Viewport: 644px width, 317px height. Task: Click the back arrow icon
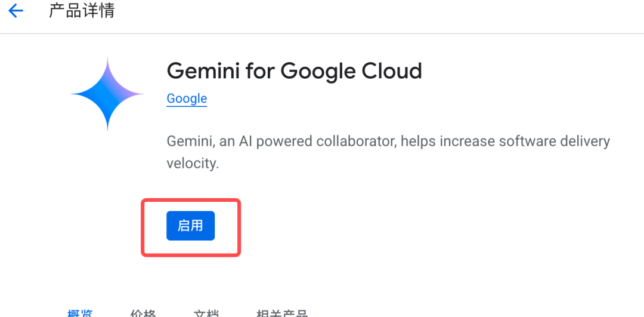tap(16, 11)
